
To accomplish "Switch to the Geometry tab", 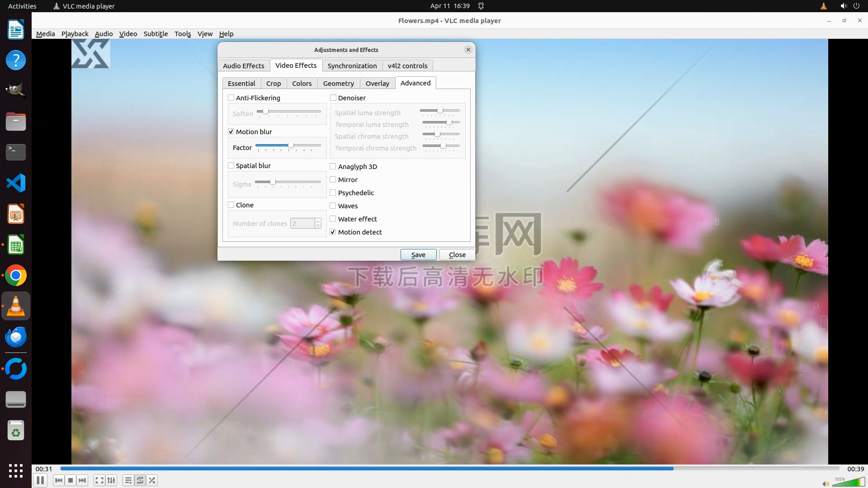I will (338, 84).
